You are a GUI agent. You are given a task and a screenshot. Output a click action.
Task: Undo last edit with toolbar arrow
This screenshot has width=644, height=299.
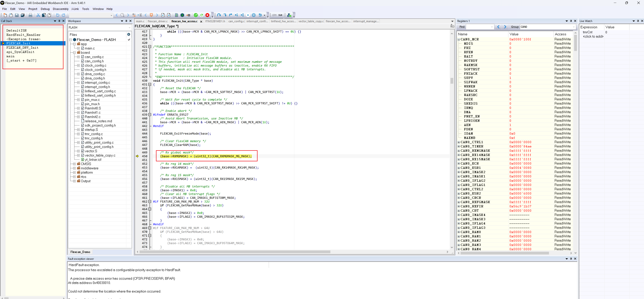57,15
